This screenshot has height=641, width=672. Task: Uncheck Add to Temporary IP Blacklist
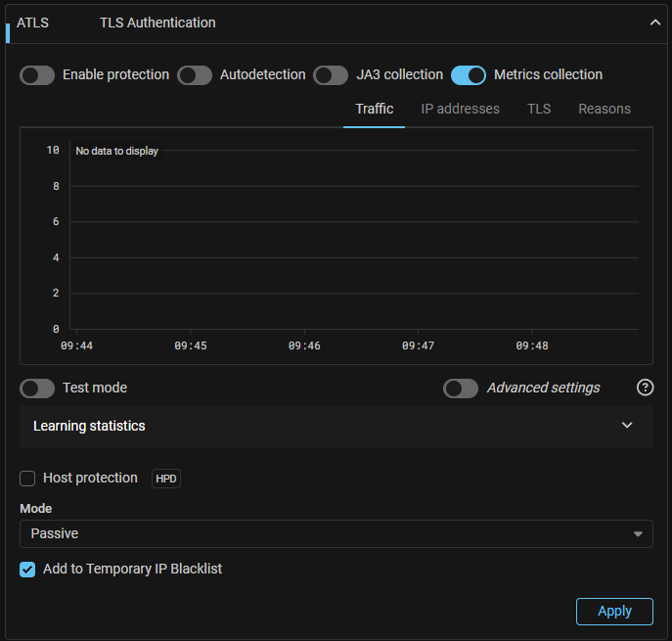tap(27, 570)
